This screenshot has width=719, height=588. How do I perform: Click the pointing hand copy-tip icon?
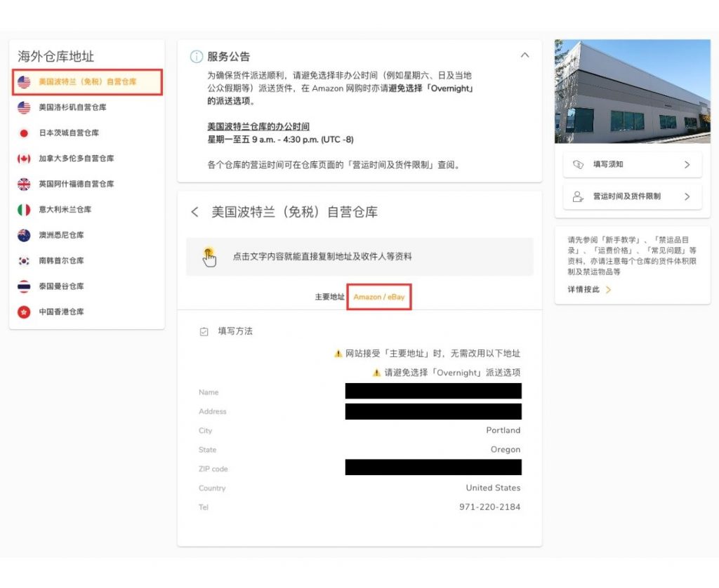[209, 257]
